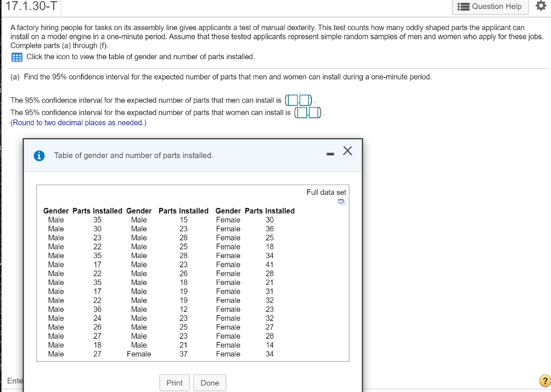Click the last 'Parts Installed' column header
The image size is (551, 392).
click(x=270, y=211)
